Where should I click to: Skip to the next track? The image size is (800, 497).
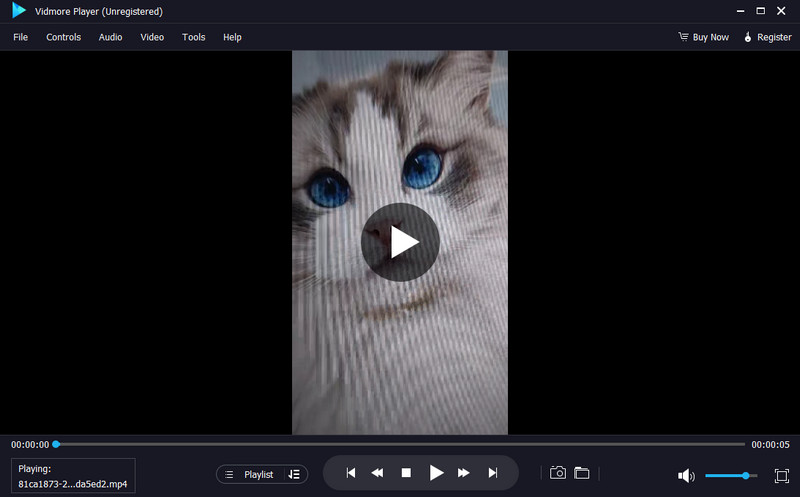(492, 473)
